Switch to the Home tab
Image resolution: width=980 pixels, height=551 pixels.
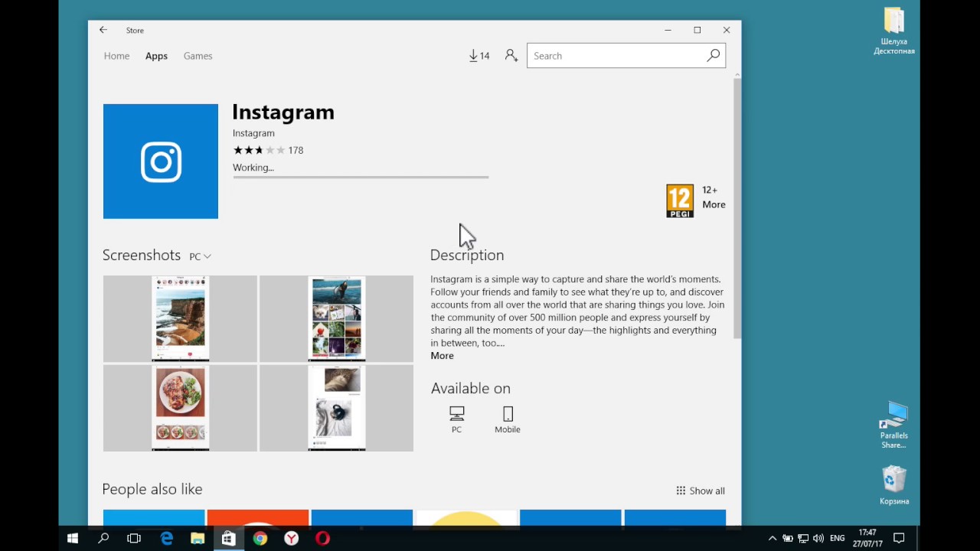(x=116, y=56)
